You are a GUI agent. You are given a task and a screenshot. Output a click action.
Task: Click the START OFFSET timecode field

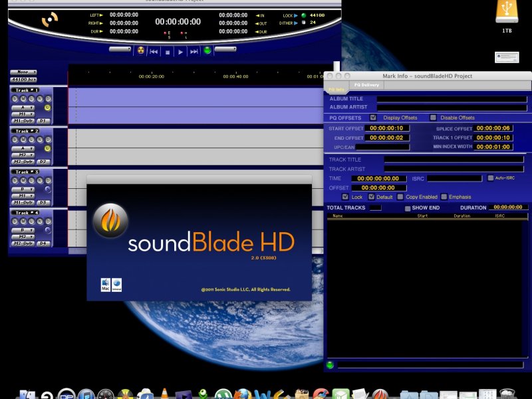point(387,128)
